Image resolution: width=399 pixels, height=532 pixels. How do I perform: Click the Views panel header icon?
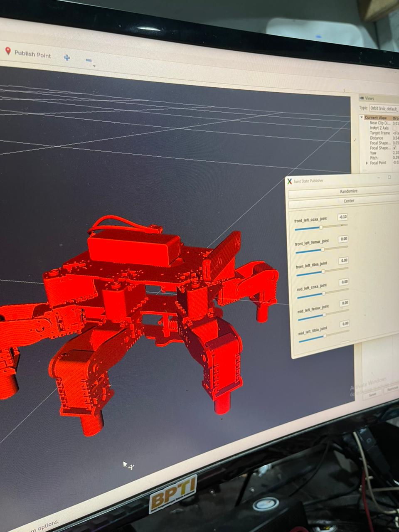(362, 98)
